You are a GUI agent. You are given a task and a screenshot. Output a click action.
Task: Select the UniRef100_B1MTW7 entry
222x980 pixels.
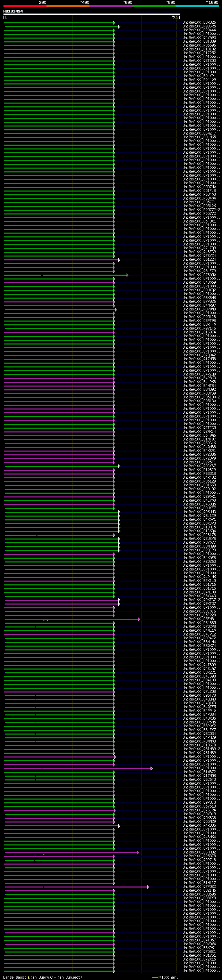199,439
